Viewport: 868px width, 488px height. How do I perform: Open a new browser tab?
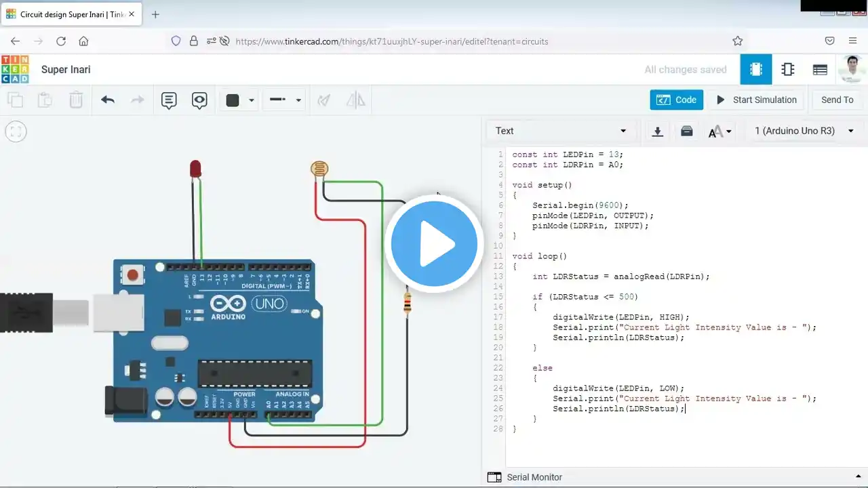pos(155,14)
